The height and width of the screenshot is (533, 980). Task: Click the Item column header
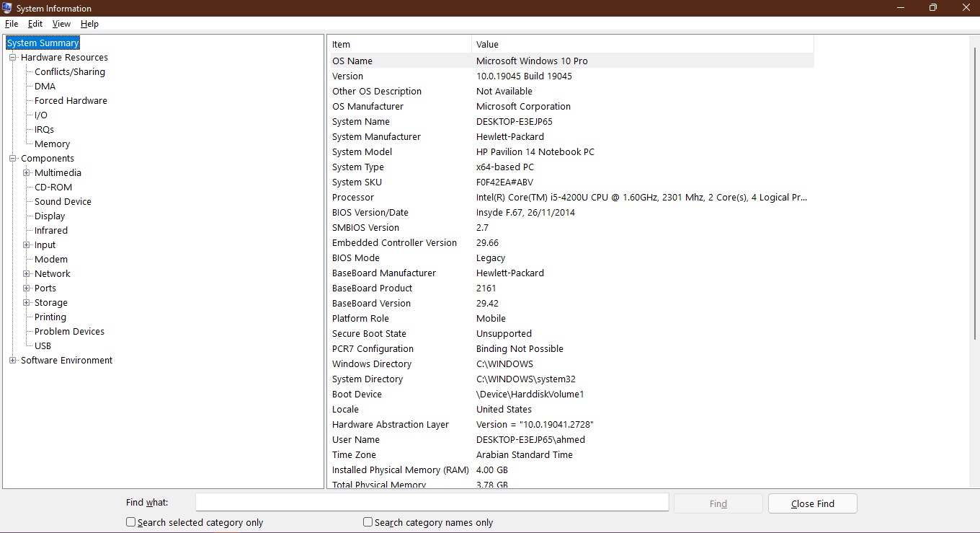pos(401,45)
